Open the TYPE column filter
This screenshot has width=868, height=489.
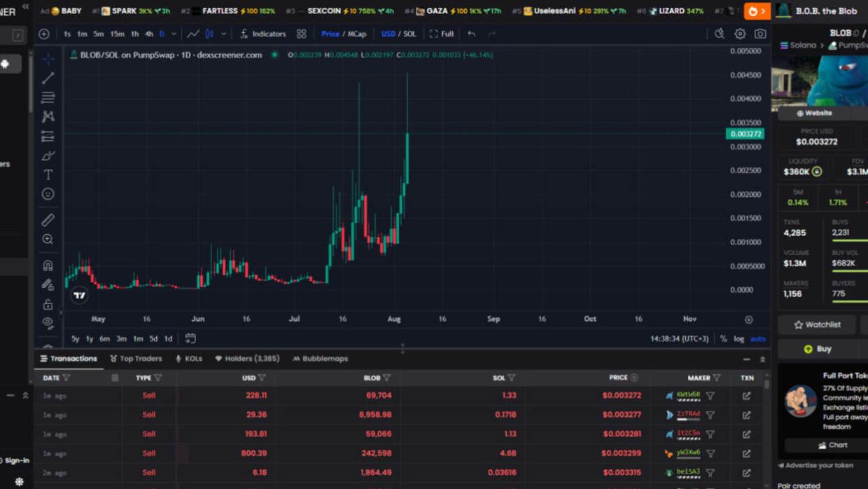click(x=157, y=378)
